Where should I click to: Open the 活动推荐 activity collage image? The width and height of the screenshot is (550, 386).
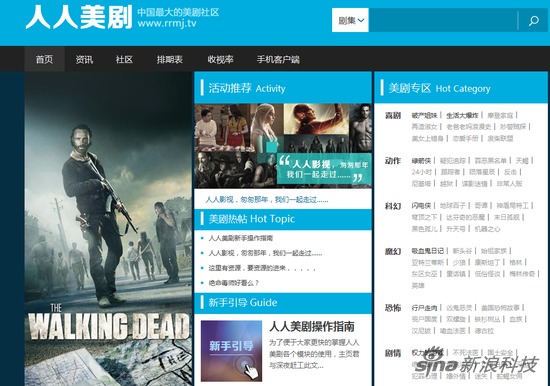pyautogui.click(x=283, y=146)
